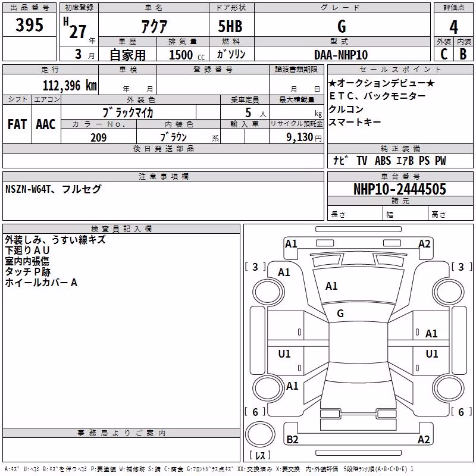Select exterior color ブラックマイカ
476x476 pixels.
point(128,112)
